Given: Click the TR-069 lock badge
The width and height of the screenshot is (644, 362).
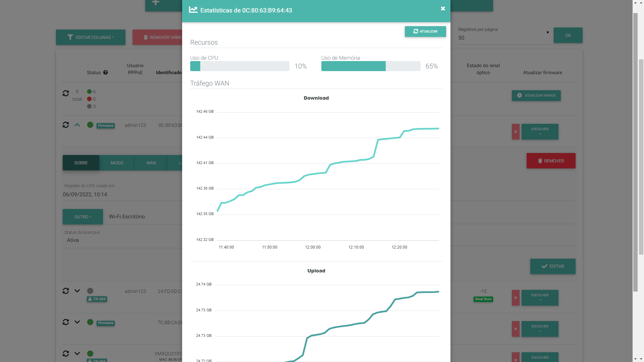Looking at the screenshot, I should [x=97, y=299].
